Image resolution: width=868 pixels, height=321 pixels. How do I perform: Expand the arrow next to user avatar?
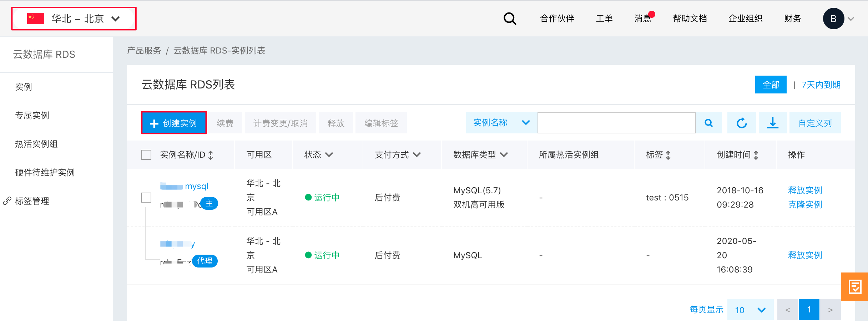pos(851,19)
